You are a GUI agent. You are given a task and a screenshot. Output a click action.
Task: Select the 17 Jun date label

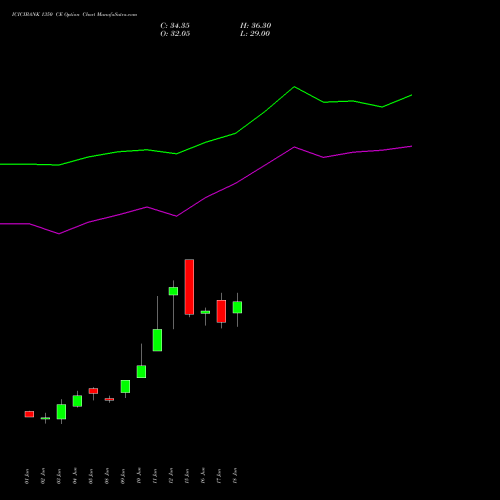tap(219, 476)
